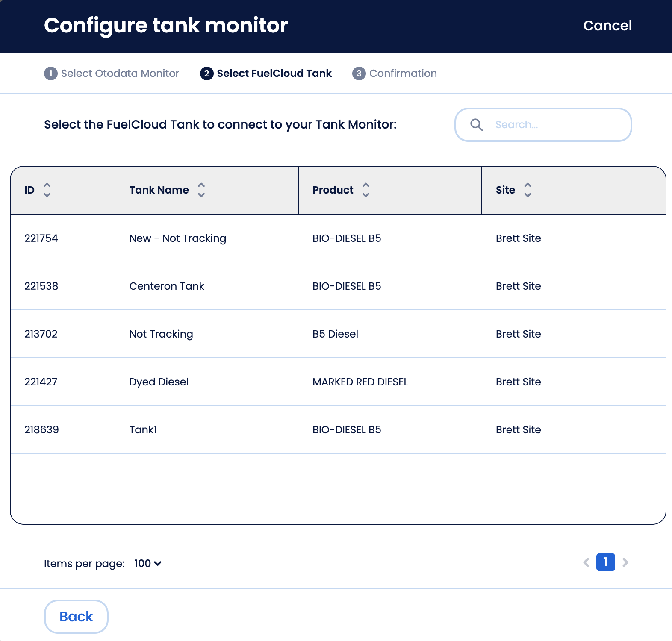Image resolution: width=672 pixels, height=641 pixels.
Task: Select tank ID 221754
Action: click(41, 238)
